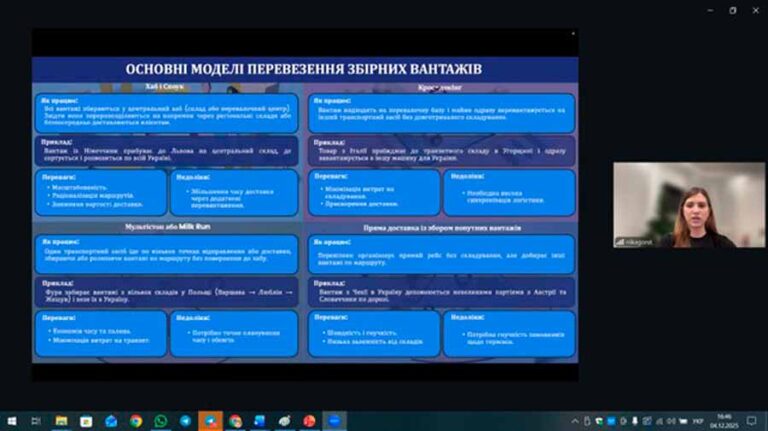Close the meeting window
The image size is (768, 431).
755,10
